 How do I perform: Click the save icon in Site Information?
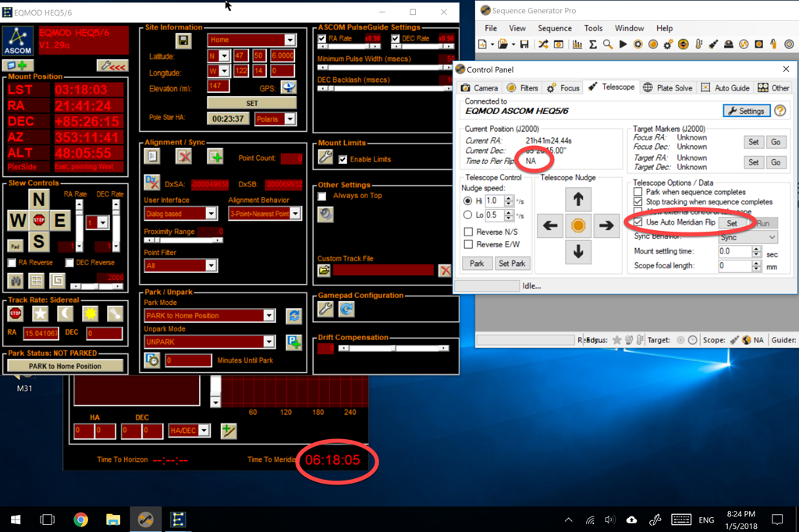[183, 41]
